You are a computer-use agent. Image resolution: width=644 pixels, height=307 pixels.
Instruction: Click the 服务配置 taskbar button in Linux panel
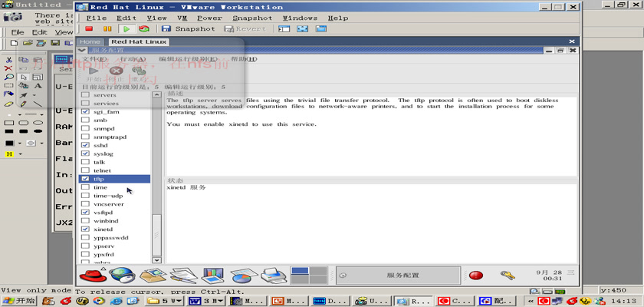click(x=398, y=276)
